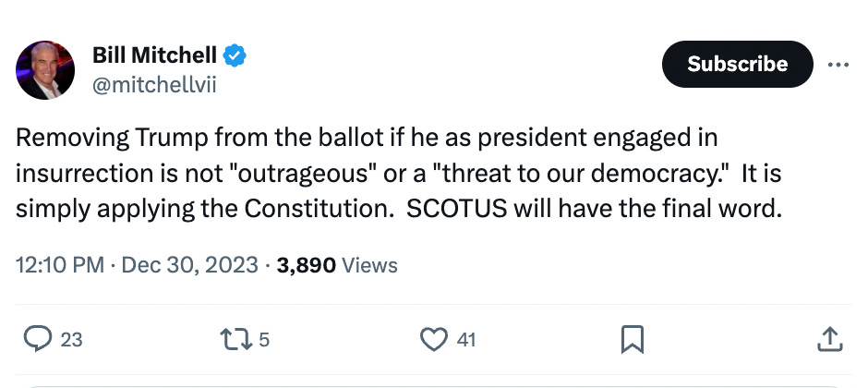Screen dimensions: 868x388
Task: Open the share upload icon
Action: click(x=830, y=339)
